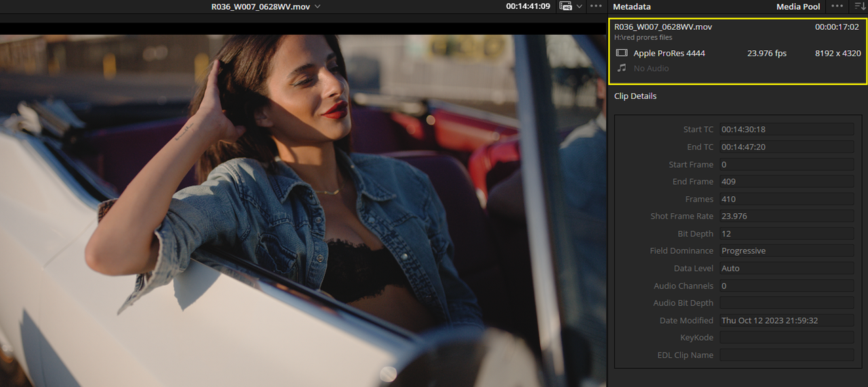The image size is (868, 387).
Task: Click the music note audio icon
Action: pyautogui.click(x=621, y=68)
